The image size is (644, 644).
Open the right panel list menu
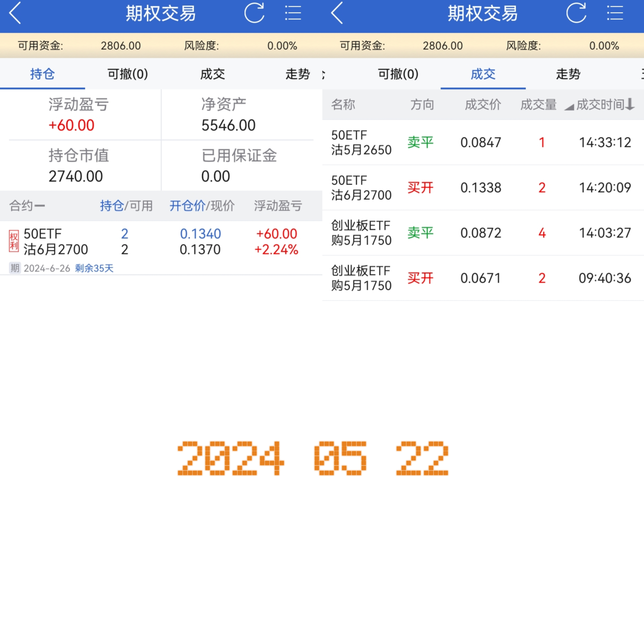click(615, 13)
